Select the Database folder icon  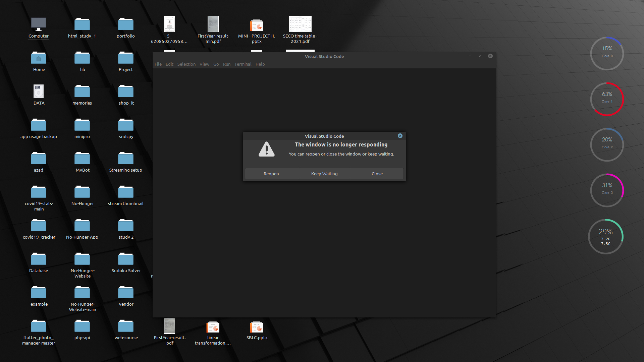coord(39,262)
